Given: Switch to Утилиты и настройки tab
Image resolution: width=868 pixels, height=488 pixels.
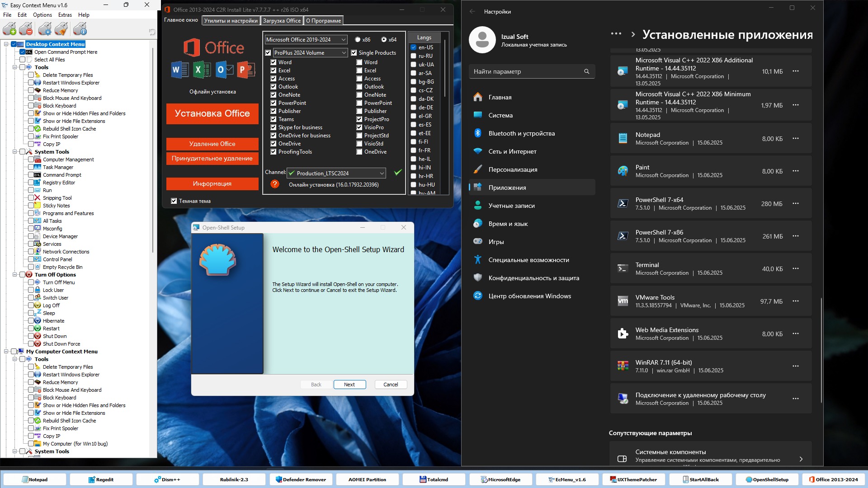Looking at the screenshot, I should (x=231, y=21).
